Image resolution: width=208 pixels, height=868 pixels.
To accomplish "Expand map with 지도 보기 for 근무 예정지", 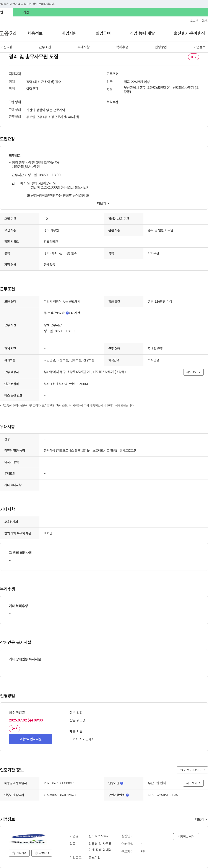I will pyautogui.click(x=193, y=372).
